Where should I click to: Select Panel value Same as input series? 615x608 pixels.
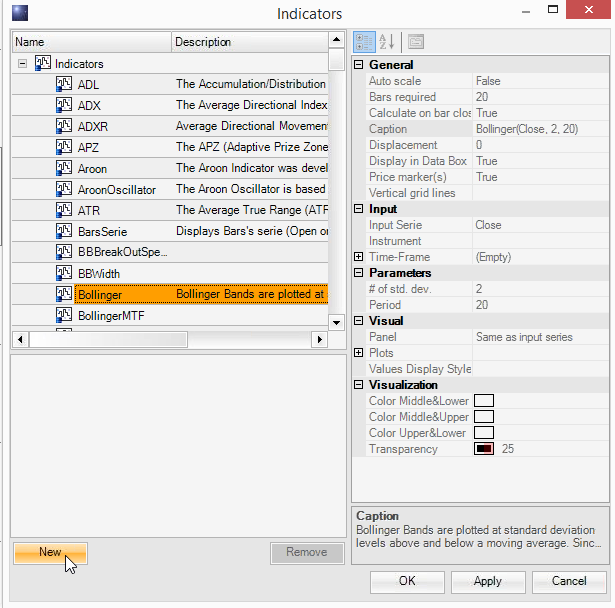point(540,337)
